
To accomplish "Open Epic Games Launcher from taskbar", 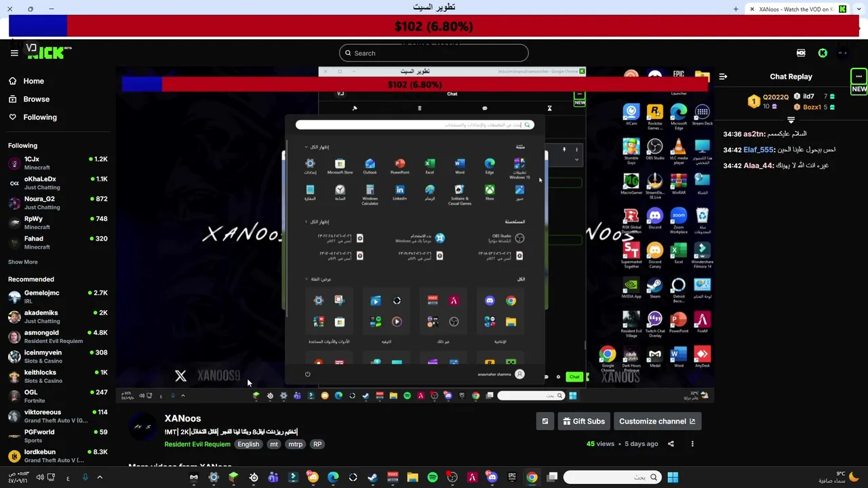I will 512,477.
